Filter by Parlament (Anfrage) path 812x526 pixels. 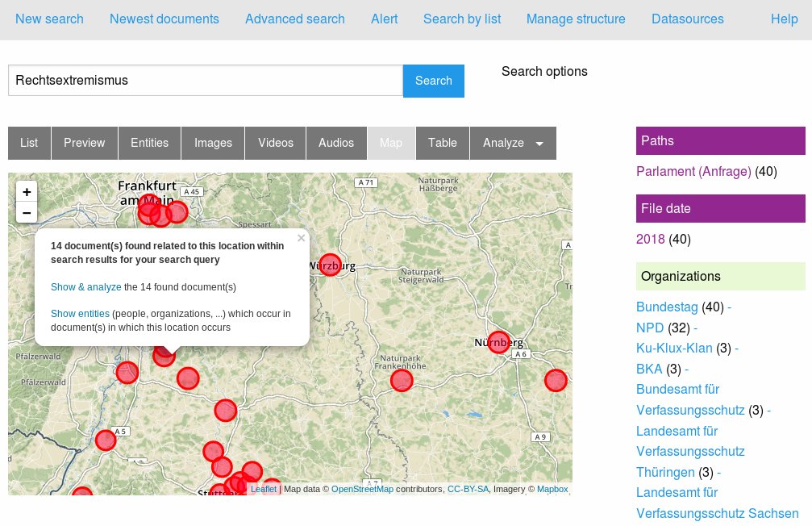(x=693, y=172)
